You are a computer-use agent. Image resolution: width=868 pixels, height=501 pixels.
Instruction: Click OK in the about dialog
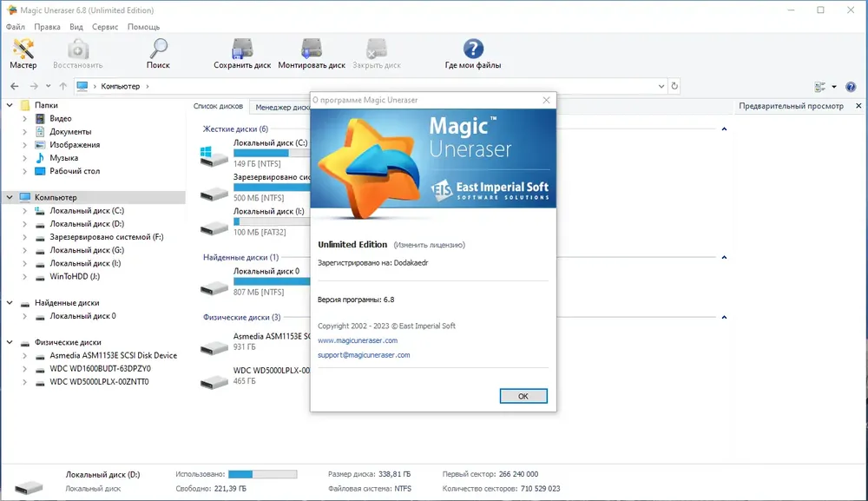pyautogui.click(x=523, y=396)
